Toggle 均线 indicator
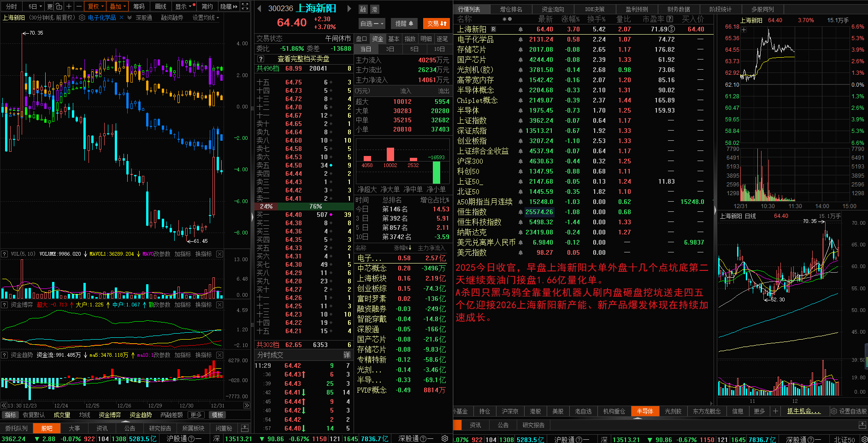Viewport: 868px width, 443px height. tap(85, 415)
